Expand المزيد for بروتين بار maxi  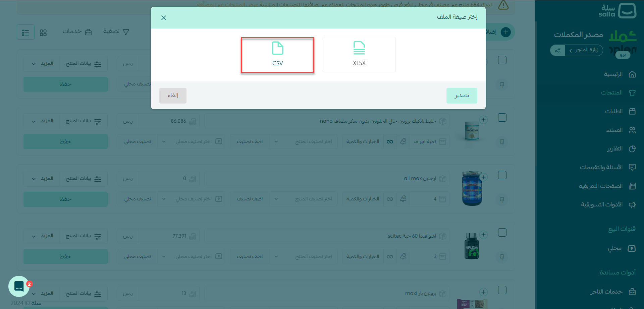point(43,294)
